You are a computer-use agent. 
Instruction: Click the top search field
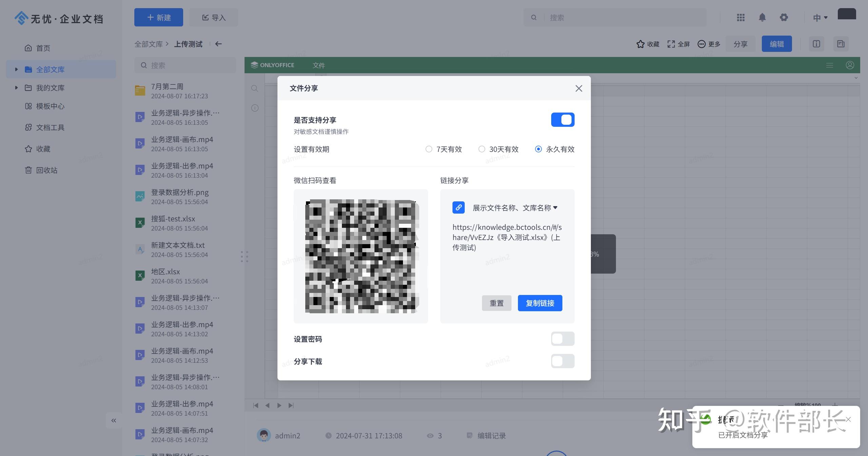click(x=615, y=17)
